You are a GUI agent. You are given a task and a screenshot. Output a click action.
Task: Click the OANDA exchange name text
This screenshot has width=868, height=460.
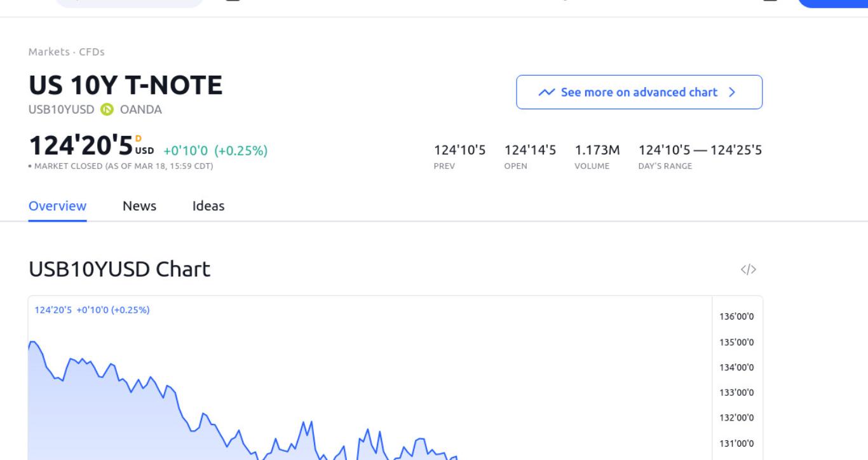pos(140,109)
